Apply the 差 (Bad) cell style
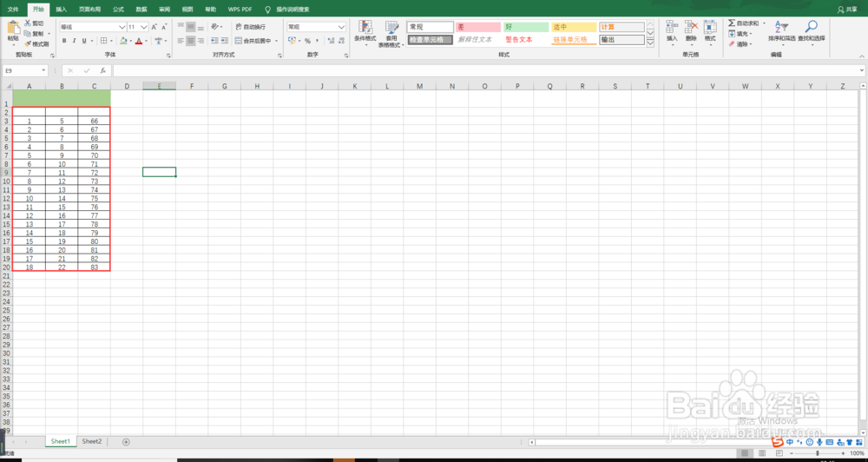Image resolution: width=868 pixels, height=462 pixels. pyautogui.click(x=478, y=27)
